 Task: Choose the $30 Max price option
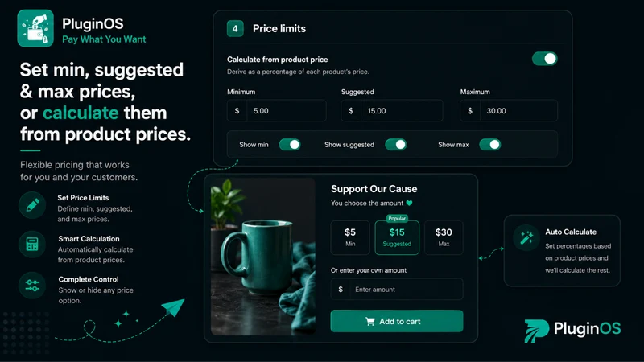click(x=444, y=237)
